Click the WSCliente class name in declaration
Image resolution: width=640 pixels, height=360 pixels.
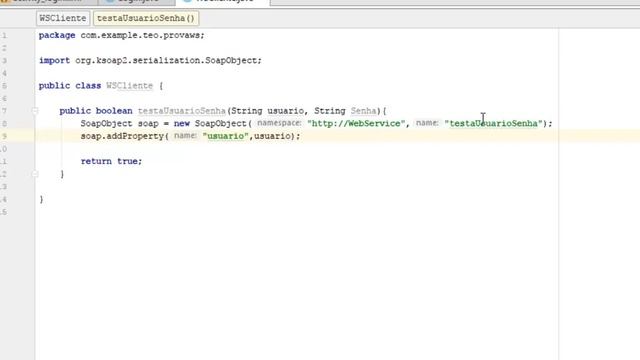pyautogui.click(x=129, y=86)
